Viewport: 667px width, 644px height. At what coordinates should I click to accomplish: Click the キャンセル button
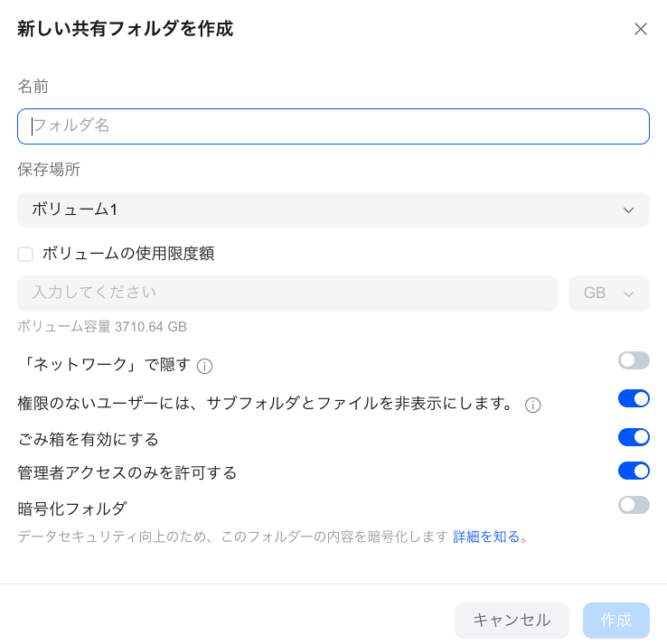tap(512, 621)
